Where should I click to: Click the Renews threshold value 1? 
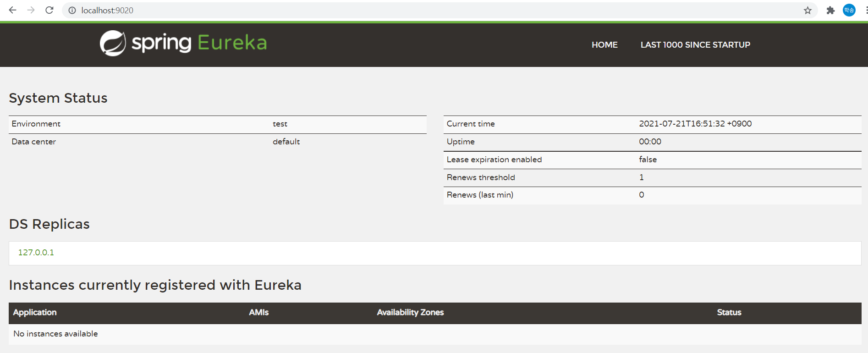(642, 177)
